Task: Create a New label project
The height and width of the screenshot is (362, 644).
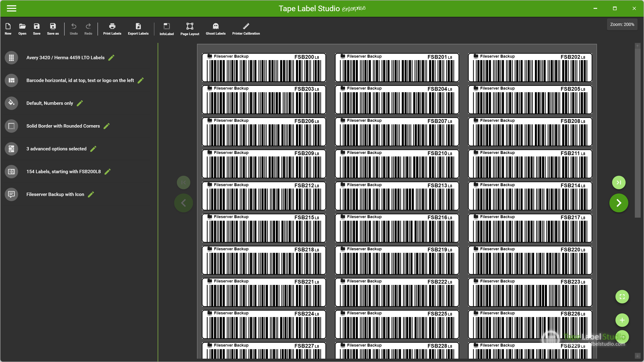Action: [x=8, y=29]
